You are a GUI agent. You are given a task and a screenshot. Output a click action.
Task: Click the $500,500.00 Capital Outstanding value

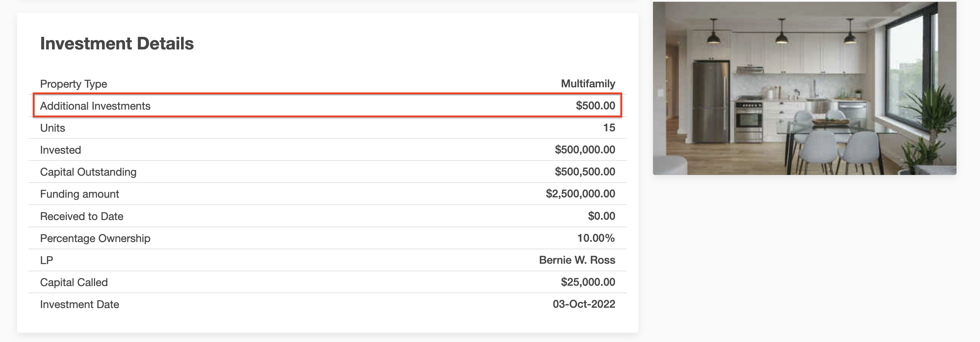tap(585, 172)
